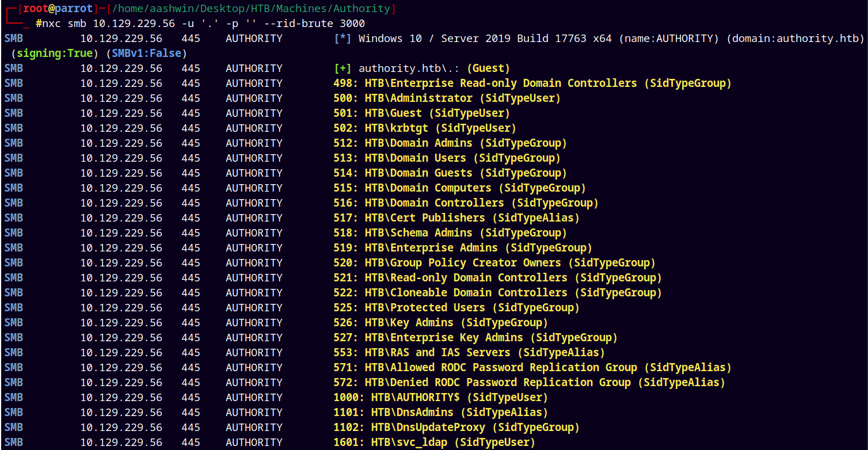Select the 1601: HTB\svc_ldap entry
The width and height of the screenshot is (868, 450).
[434, 443]
